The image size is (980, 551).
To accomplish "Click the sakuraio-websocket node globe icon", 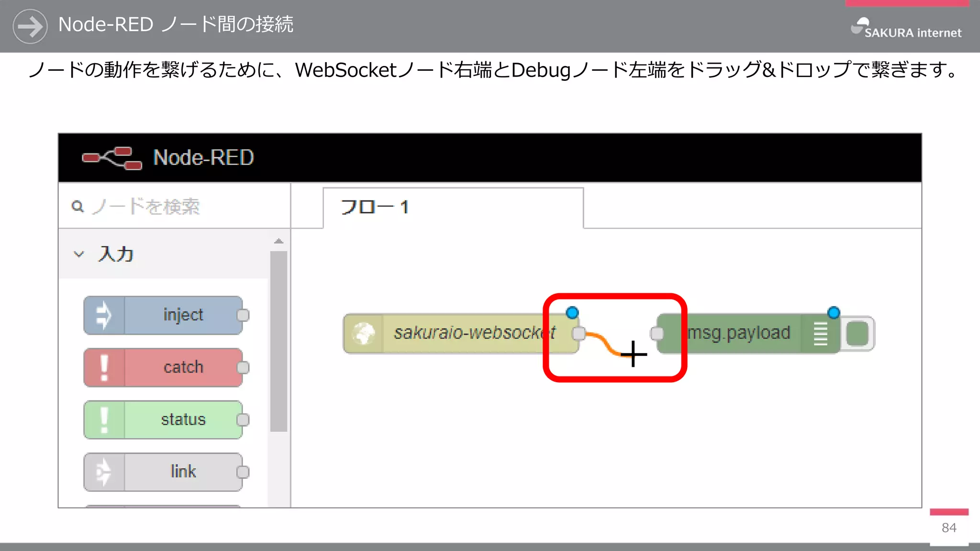I will (x=364, y=333).
